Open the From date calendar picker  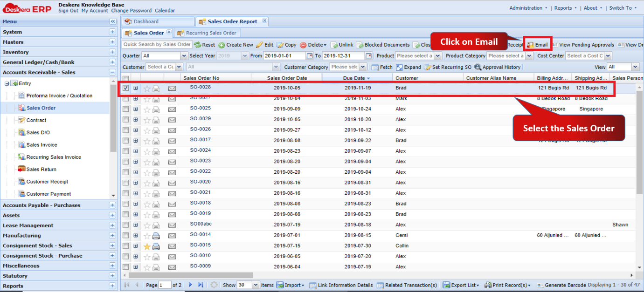click(310, 56)
